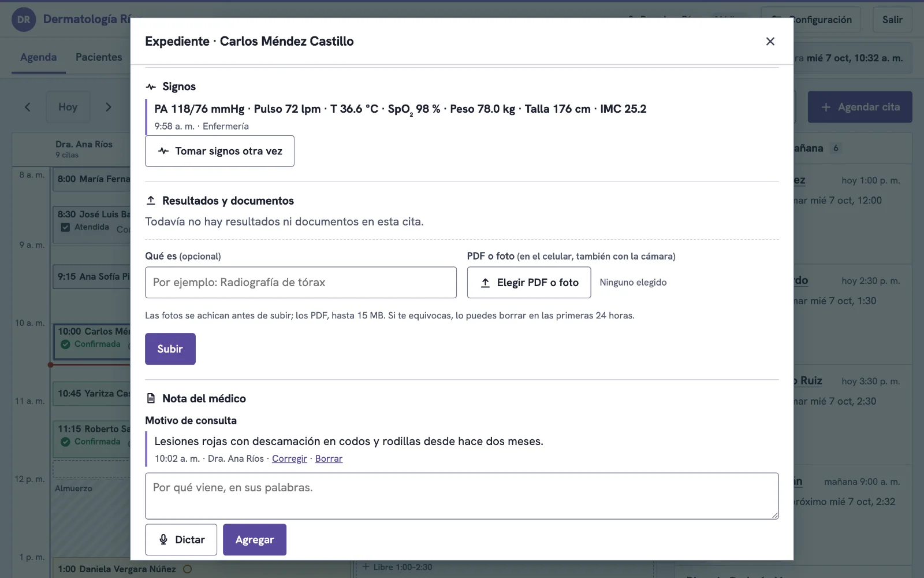Click Agregar to add the note
The image size is (924, 578).
pyautogui.click(x=255, y=540)
